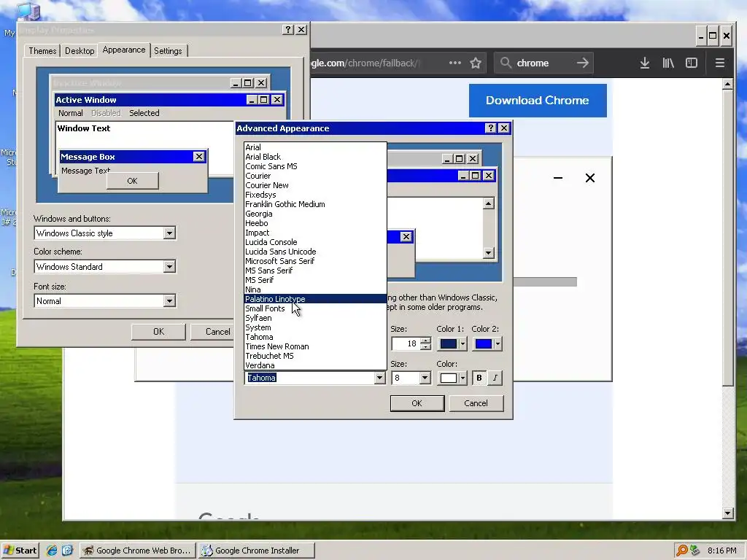Click the magnifier icon in search box

click(x=506, y=63)
